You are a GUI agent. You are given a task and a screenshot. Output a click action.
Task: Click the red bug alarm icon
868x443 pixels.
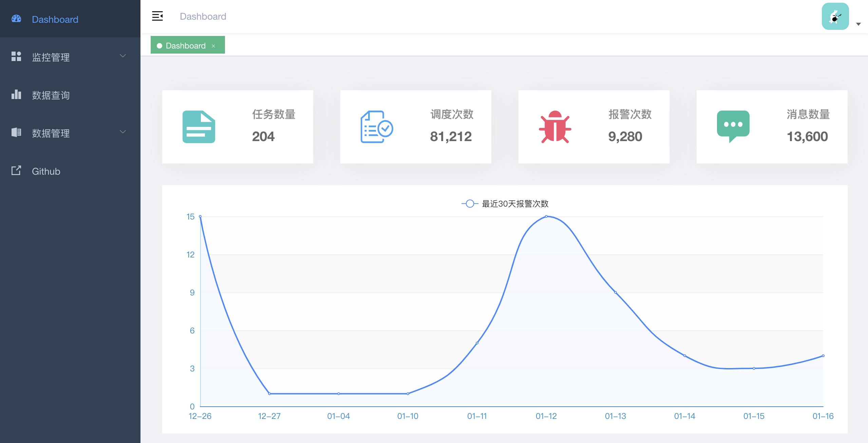click(x=555, y=127)
